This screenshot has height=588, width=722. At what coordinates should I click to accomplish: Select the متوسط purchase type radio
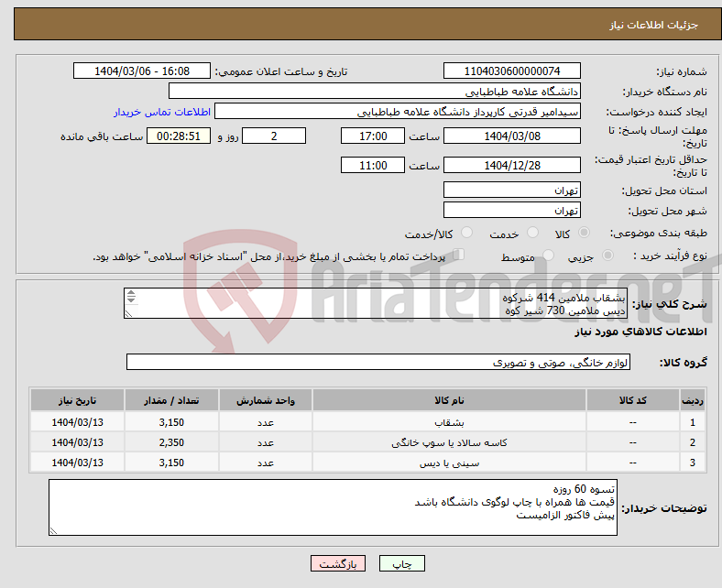click(548, 256)
